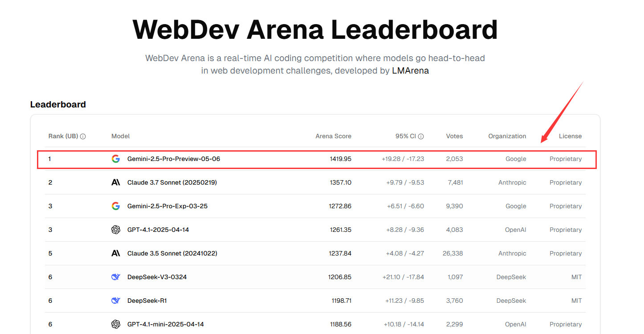Screen dimensions: 644x334
Task: Click the confidence interval +11.23 / -9.85
Action: coord(405,301)
